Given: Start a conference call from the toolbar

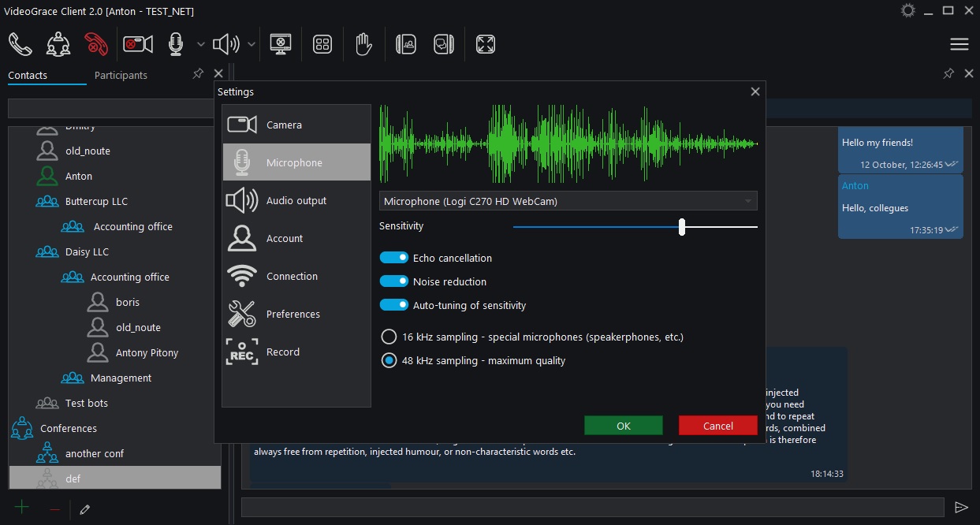Looking at the screenshot, I should (58, 44).
